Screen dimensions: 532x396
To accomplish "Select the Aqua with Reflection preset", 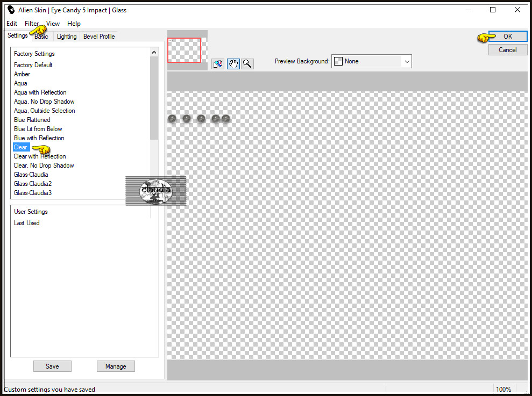I will pyautogui.click(x=40, y=92).
